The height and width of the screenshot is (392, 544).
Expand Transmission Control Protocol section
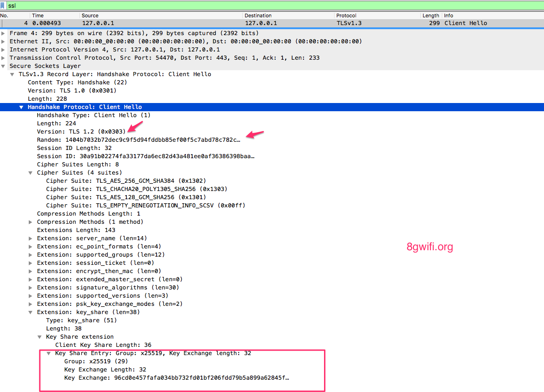(x=3, y=58)
